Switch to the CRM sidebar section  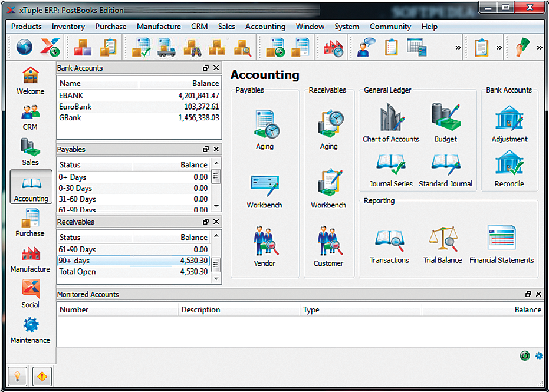pyautogui.click(x=30, y=117)
